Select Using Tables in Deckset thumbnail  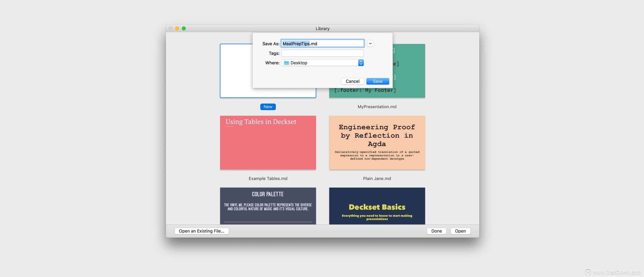(268, 143)
